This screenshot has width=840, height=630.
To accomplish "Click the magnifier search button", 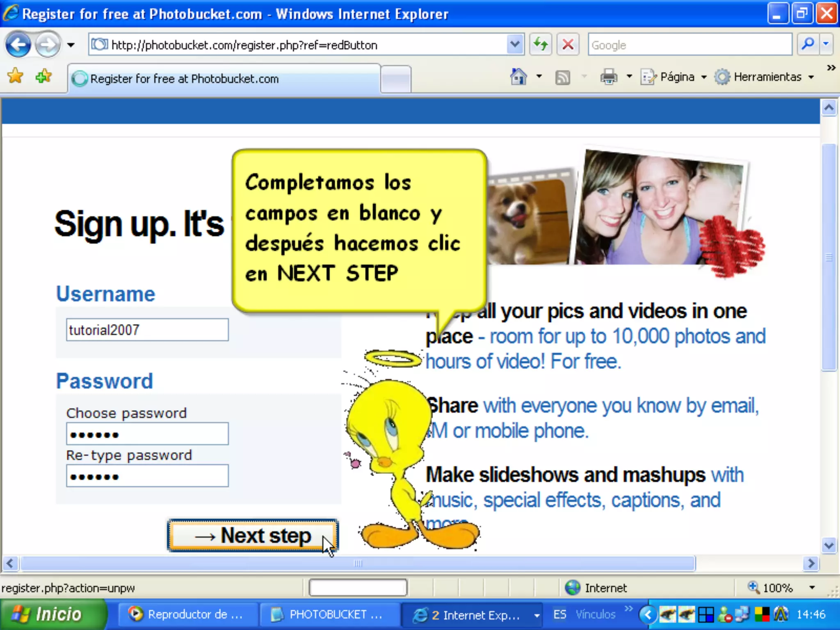I will (x=807, y=44).
